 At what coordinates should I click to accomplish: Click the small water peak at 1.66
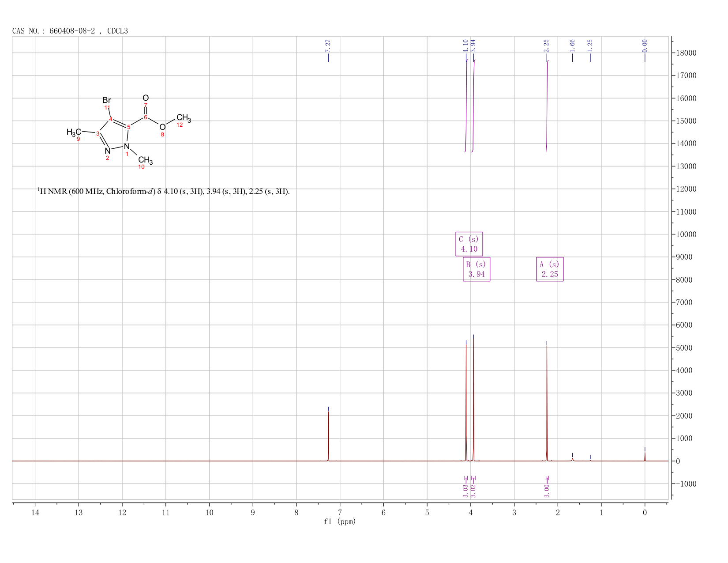[572, 459]
